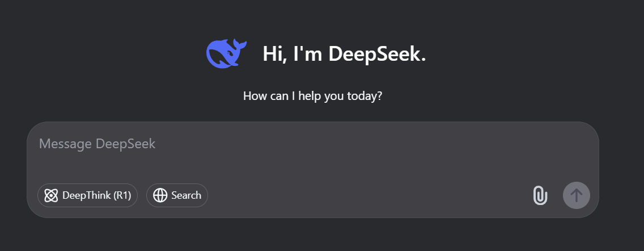Click the "Hi, I'm DeepSeek." heading

point(344,54)
